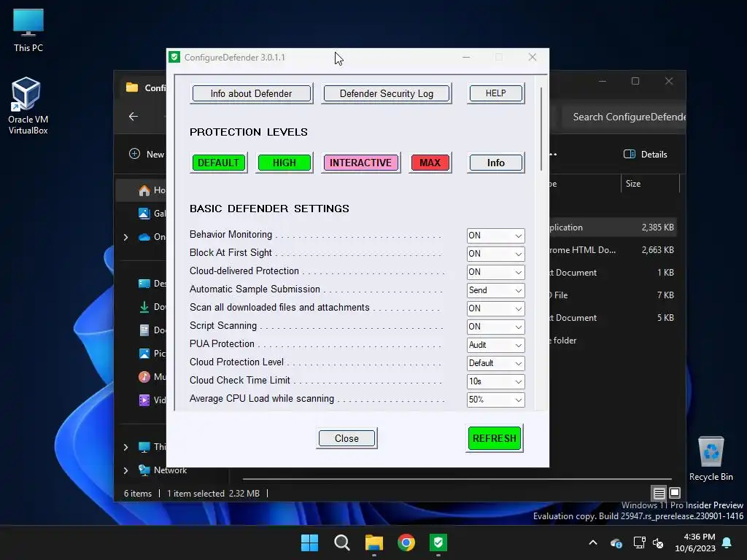Open Gallery in File Explorer sidebar
This screenshot has width=747, height=560.
tap(152, 214)
